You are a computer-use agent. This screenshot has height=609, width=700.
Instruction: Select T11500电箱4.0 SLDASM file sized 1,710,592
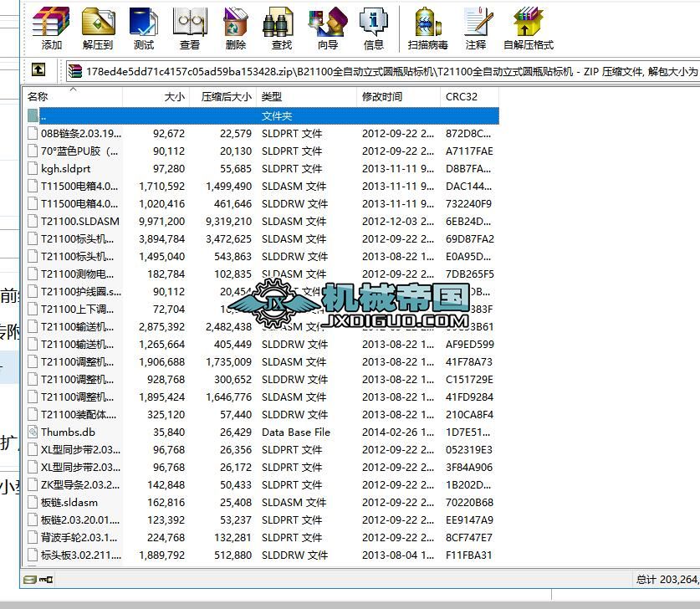(263, 187)
